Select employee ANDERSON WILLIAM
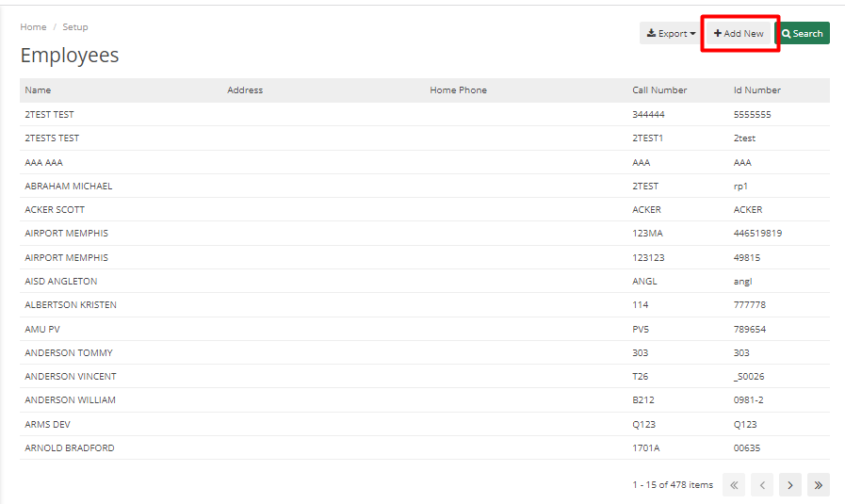This screenshot has height=504, width=845. pos(70,400)
